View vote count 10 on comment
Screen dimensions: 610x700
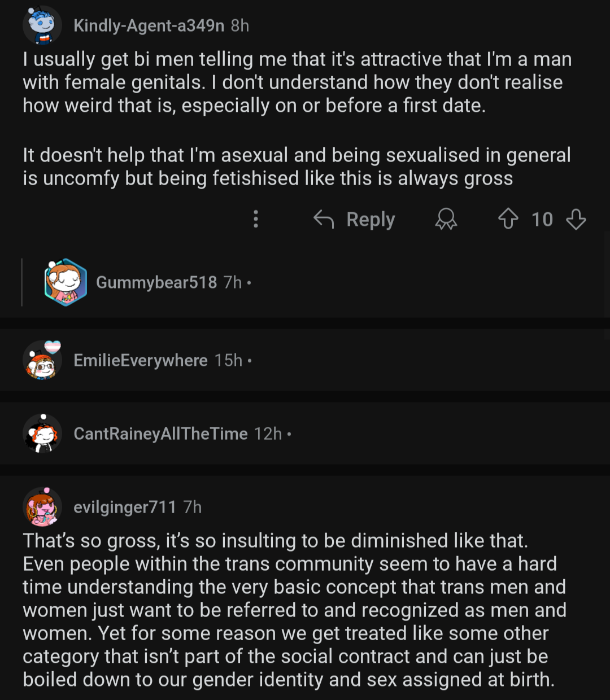(x=542, y=219)
